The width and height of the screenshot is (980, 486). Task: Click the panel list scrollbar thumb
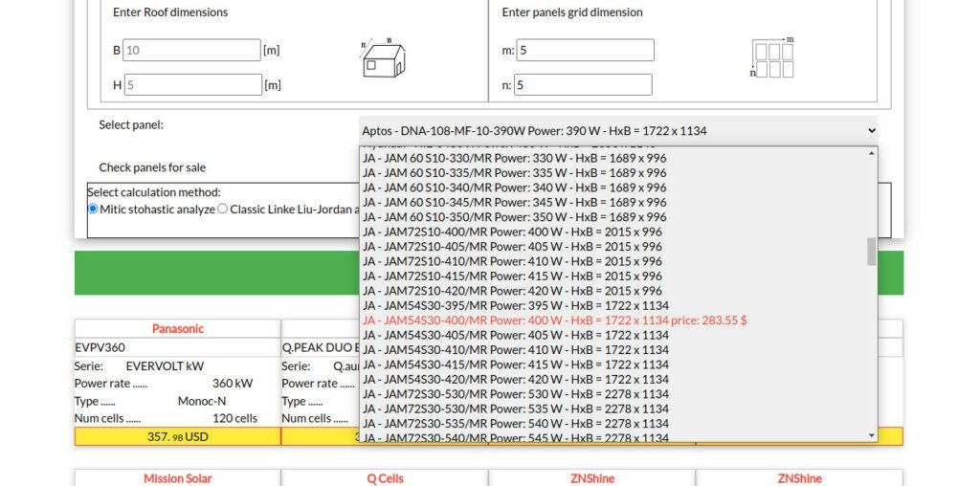871,252
